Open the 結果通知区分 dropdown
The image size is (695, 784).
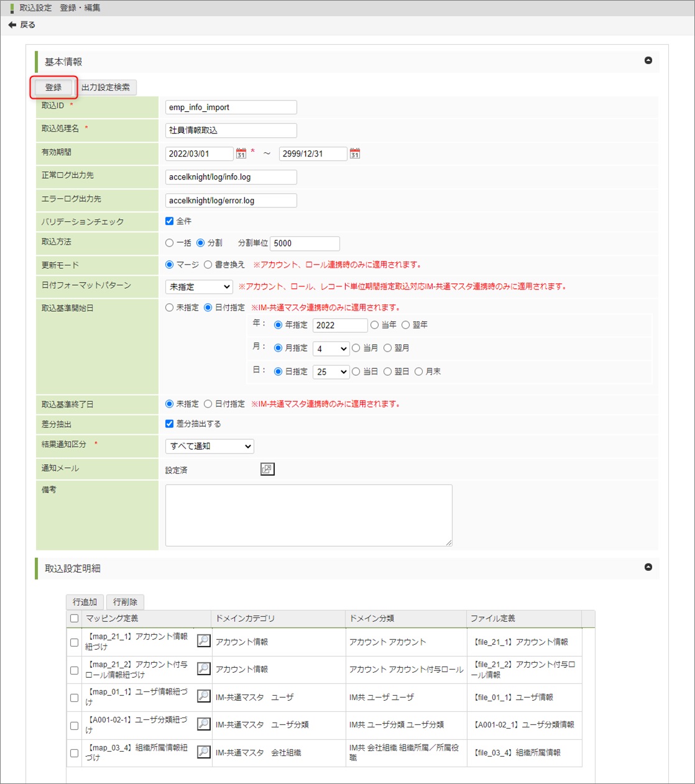[x=209, y=446]
